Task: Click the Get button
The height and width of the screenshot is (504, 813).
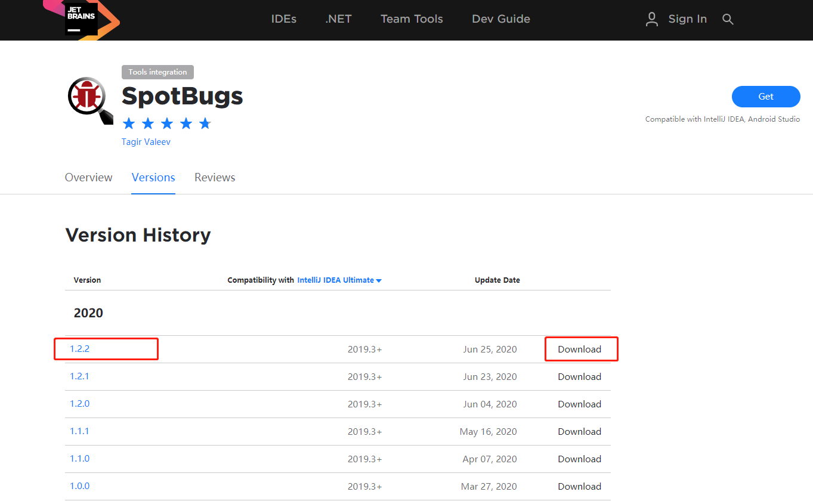Action: click(x=766, y=96)
